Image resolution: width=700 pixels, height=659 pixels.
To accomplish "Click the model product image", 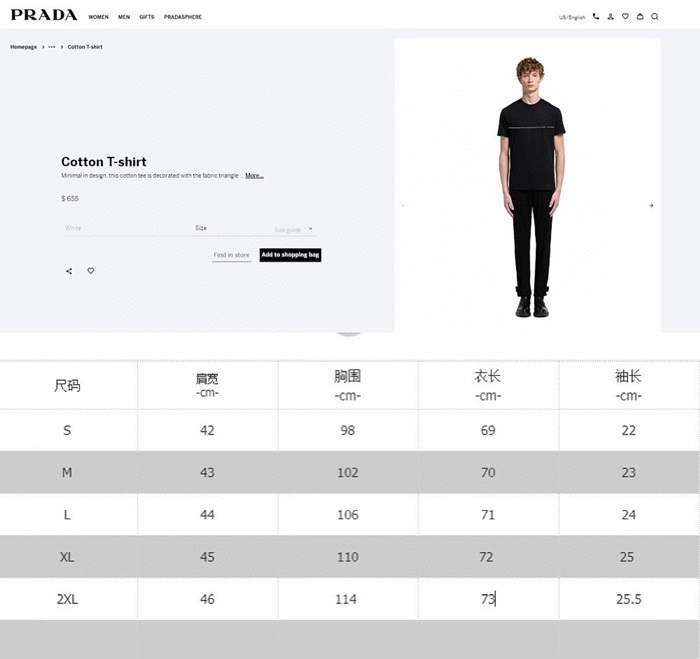I will click(x=531, y=188).
